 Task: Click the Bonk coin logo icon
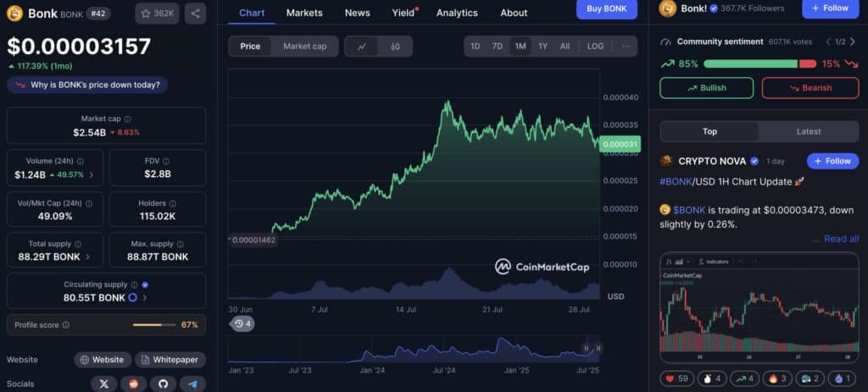click(x=14, y=13)
